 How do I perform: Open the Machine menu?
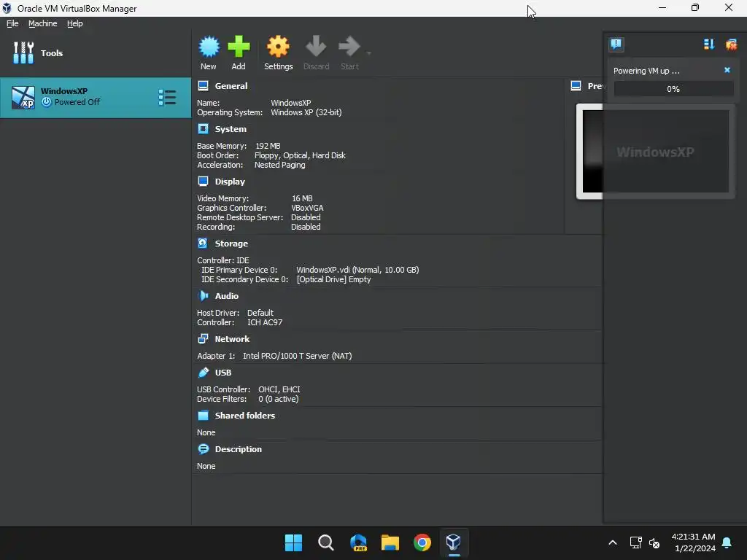(x=43, y=23)
